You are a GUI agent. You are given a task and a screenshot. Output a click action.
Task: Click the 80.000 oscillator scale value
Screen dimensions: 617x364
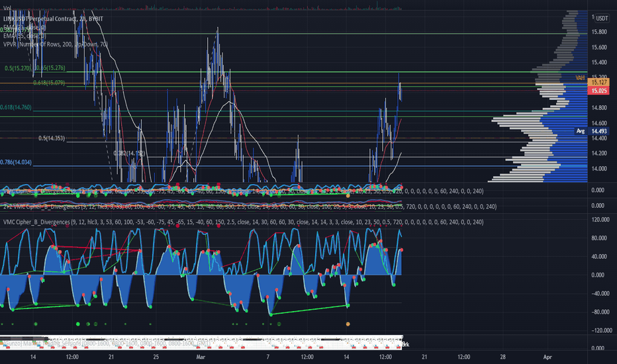[600, 238]
